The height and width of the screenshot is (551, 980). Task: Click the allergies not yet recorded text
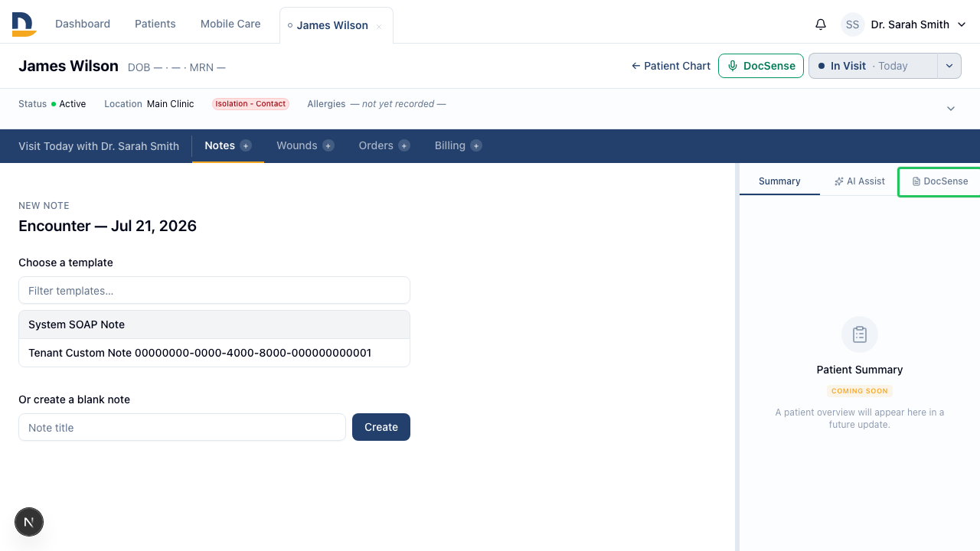point(398,104)
